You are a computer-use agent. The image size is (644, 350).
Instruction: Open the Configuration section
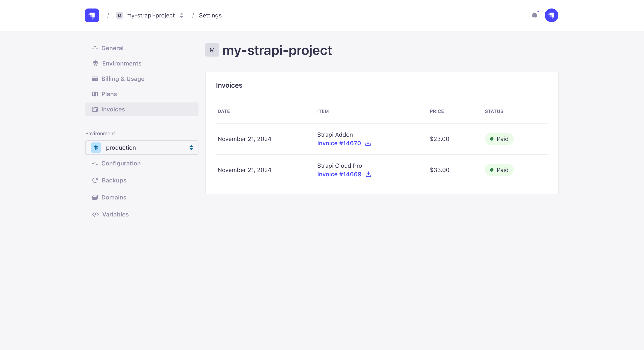click(121, 163)
